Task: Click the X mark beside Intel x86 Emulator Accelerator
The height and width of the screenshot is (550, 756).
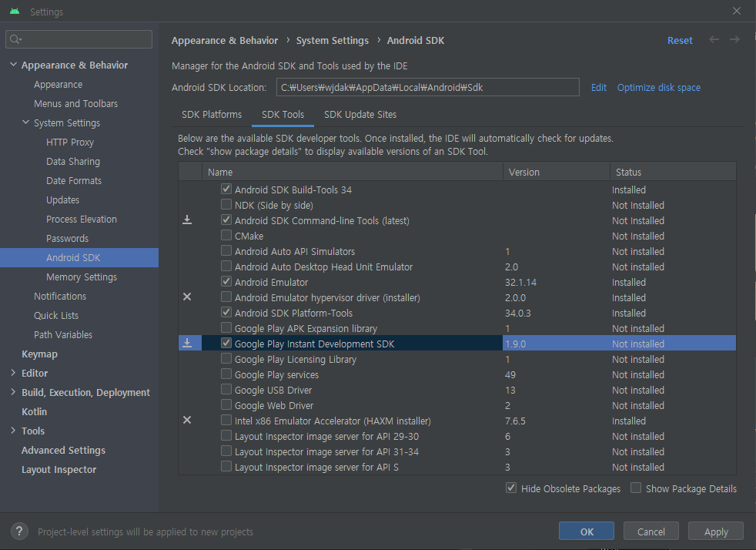Action: click(187, 421)
